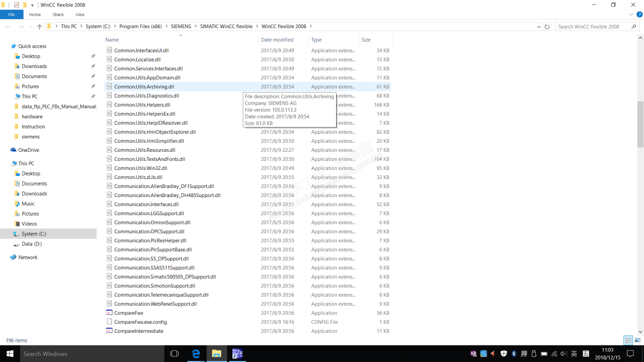This screenshot has height=362, width=644.
Task: Refresh the current folder view
Action: tap(547, 27)
